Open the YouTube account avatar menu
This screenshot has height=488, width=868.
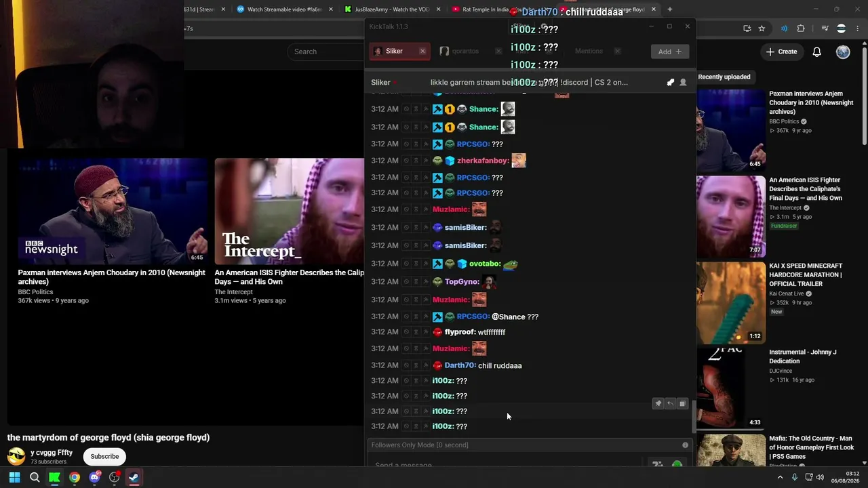tap(843, 52)
